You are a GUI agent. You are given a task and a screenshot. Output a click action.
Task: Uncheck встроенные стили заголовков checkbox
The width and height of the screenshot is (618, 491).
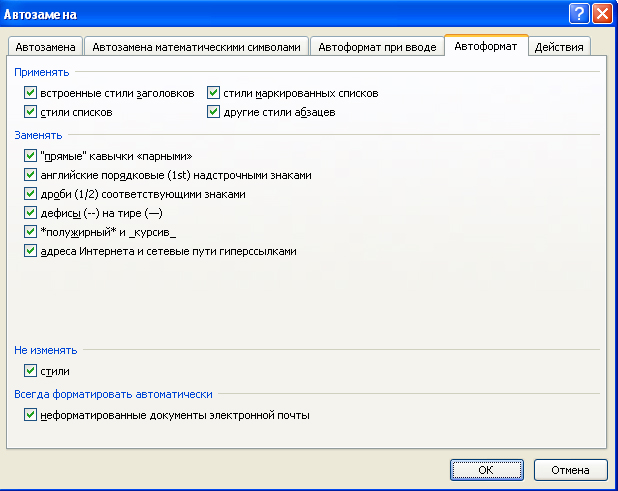coord(29,93)
